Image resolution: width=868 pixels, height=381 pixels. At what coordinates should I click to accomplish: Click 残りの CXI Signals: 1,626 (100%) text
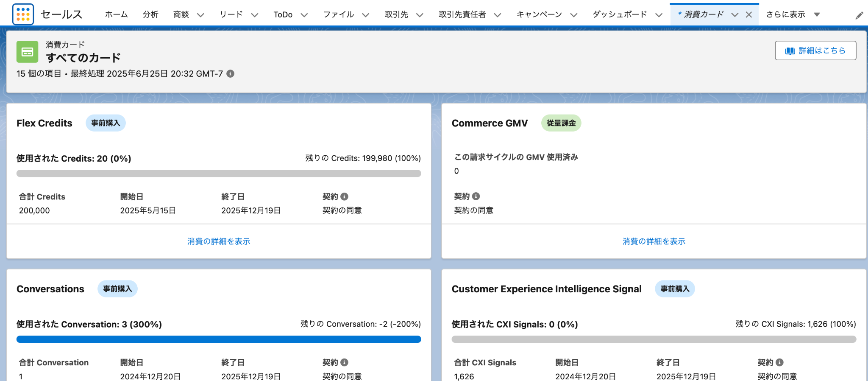(x=796, y=324)
